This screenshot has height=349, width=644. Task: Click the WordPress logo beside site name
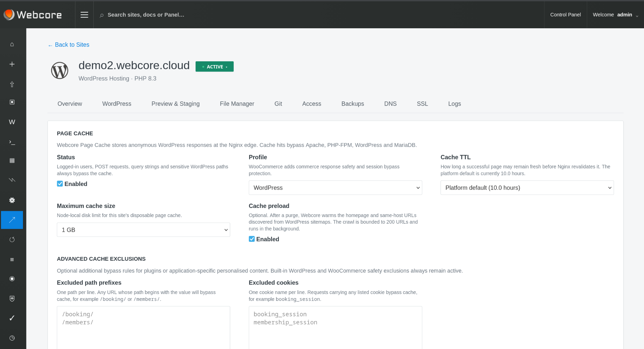click(x=60, y=70)
